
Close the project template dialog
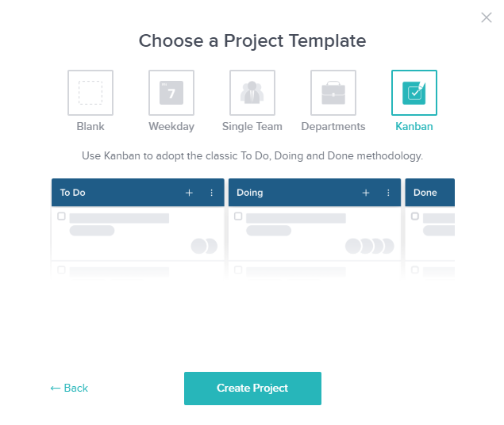tap(487, 17)
